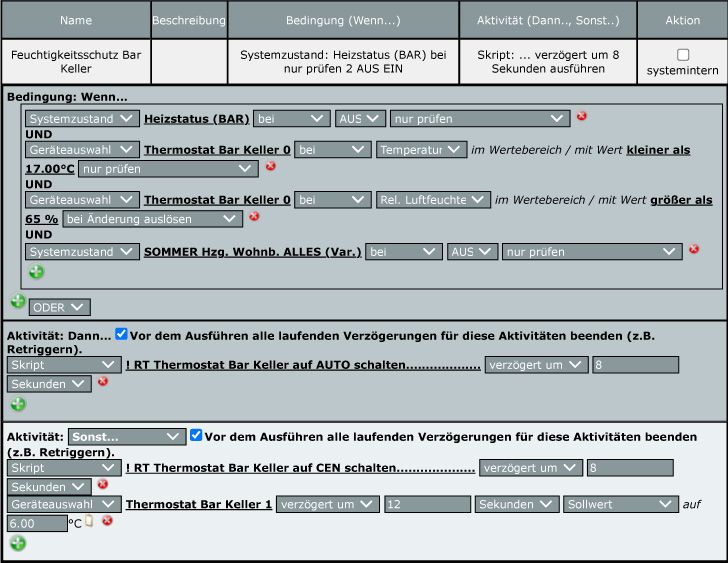Image resolution: width=728 pixels, height=563 pixels.
Task: Remove the Thermostat Bar Keller 1 activity
Action: click(107, 521)
